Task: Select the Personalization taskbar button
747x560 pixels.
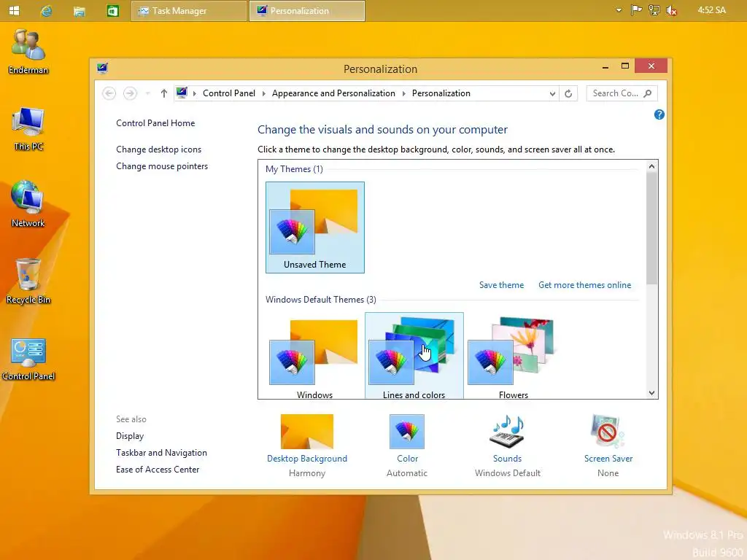Action: 307,10
